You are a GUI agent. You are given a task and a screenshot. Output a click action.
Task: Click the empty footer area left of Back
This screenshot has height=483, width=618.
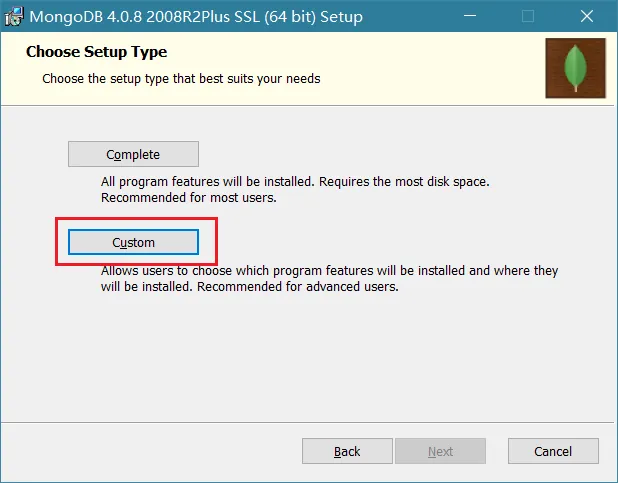150,451
